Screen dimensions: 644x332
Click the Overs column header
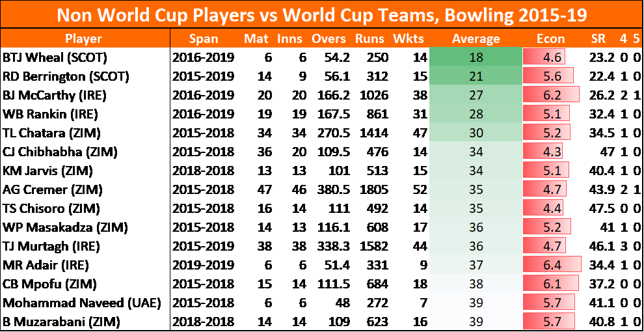click(329, 39)
